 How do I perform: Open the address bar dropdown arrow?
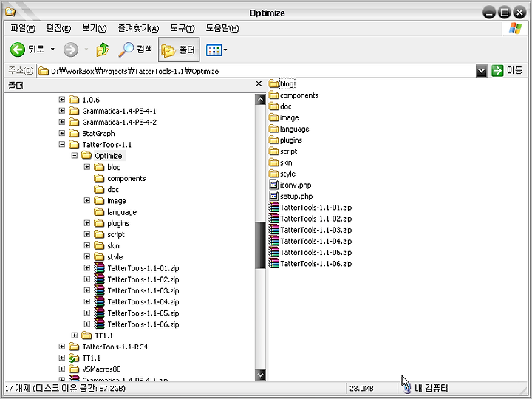481,71
